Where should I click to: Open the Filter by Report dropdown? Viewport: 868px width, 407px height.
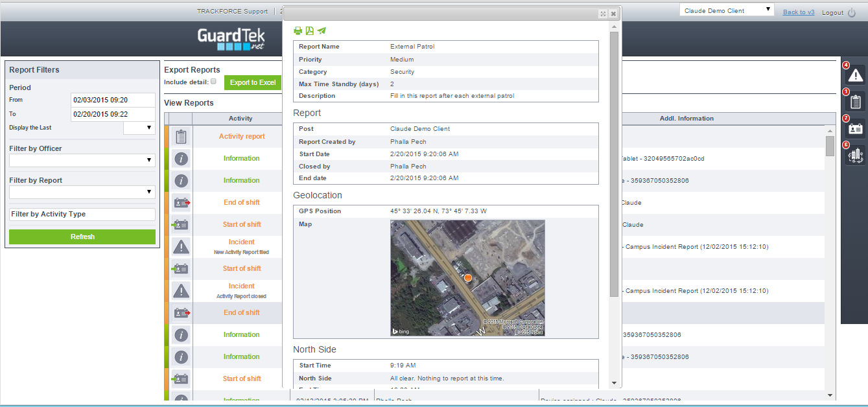click(82, 192)
